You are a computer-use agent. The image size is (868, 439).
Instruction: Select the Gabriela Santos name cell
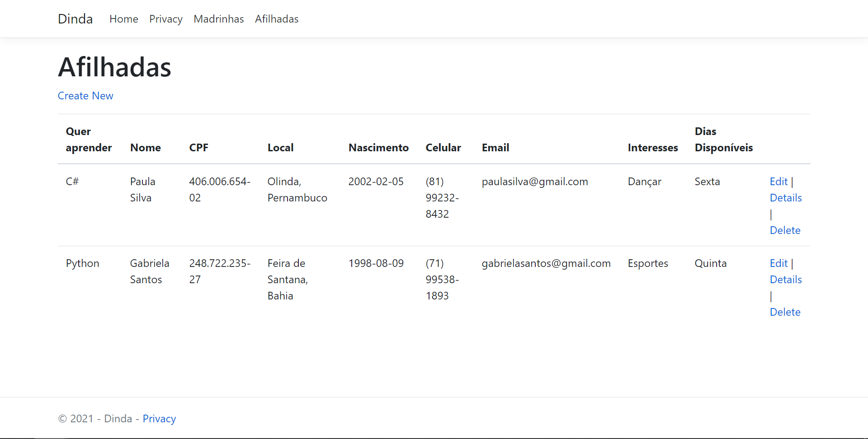[150, 271]
